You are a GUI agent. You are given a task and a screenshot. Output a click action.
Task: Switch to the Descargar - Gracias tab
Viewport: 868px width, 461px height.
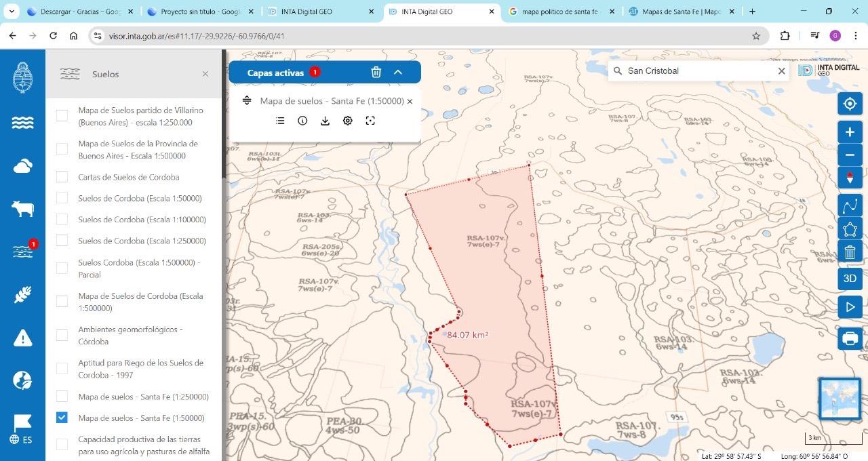[81, 12]
